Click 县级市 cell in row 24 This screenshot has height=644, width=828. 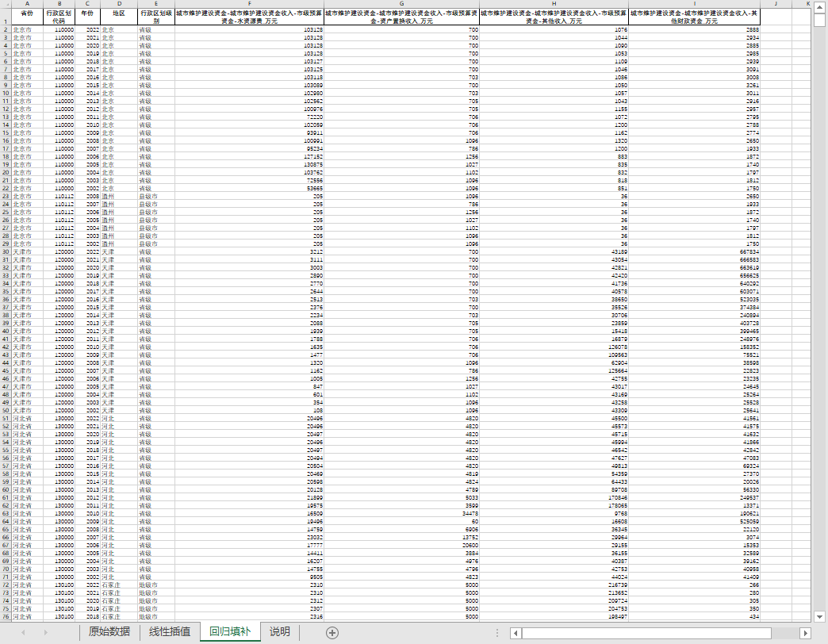(x=156, y=205)
